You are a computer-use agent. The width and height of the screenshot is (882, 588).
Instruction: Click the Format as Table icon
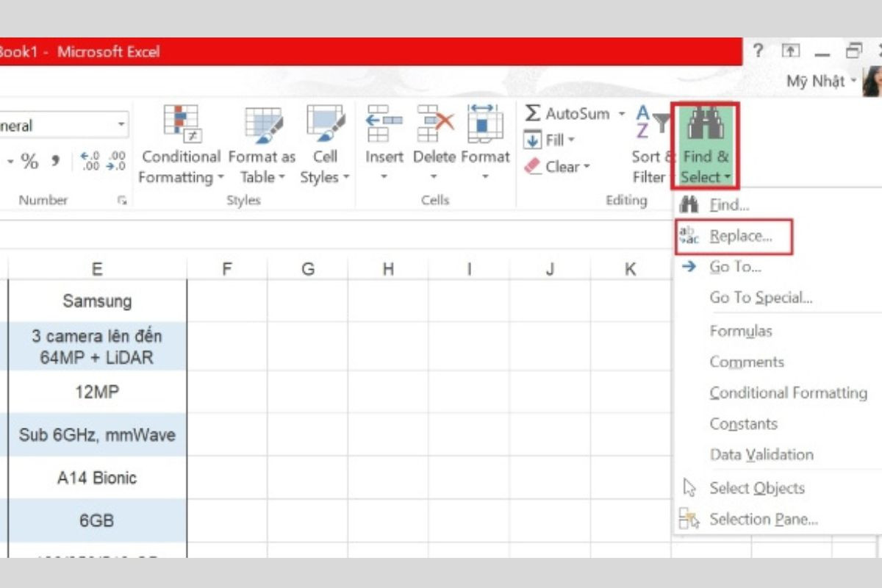click(263, 124)
